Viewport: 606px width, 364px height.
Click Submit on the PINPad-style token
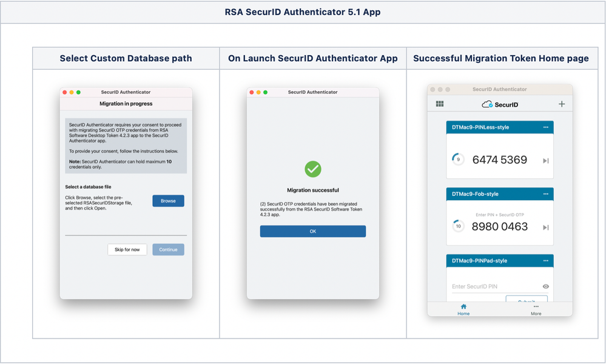[526, 300]
